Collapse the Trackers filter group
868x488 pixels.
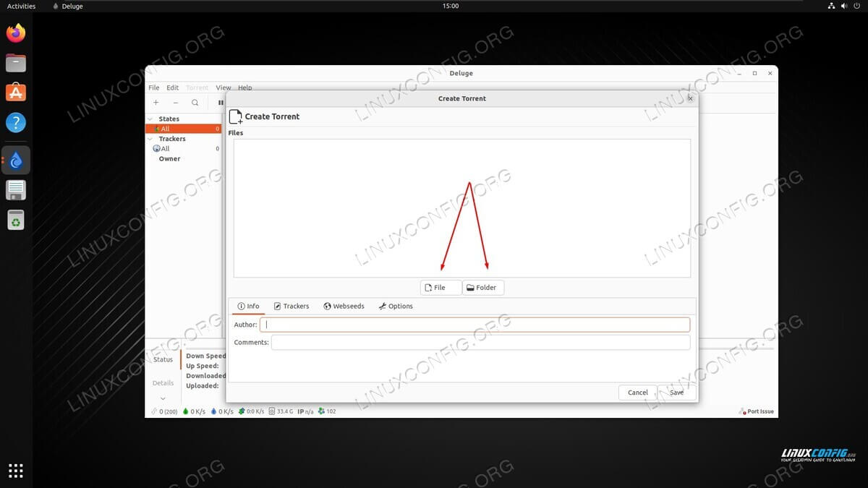[x=151, y=139]
